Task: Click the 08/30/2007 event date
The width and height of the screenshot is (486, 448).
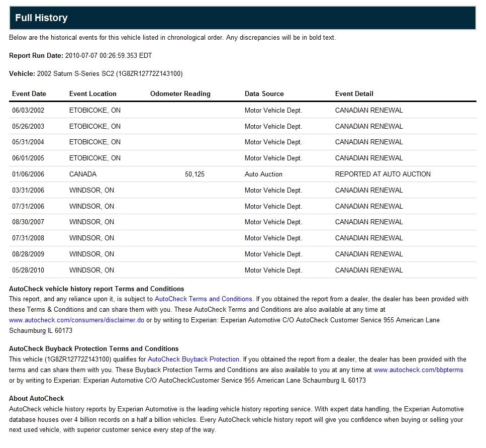Action: (x=28, y=222)
